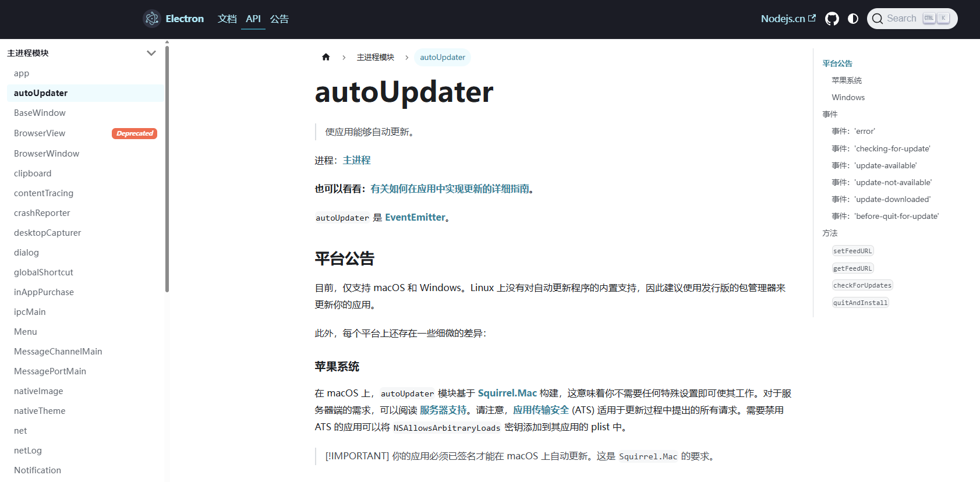Click the Electron logo icon
The width and height of the screenshot is (980, 482).
point(152,19)
